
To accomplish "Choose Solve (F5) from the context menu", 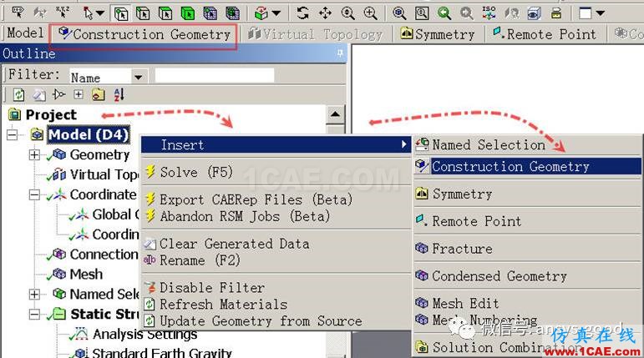I will 276,172.
